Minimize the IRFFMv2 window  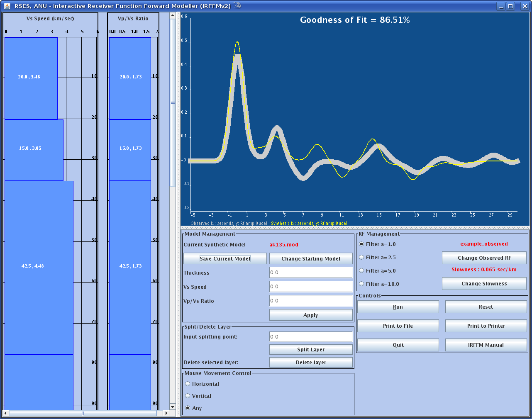click(x=501, y=6)
